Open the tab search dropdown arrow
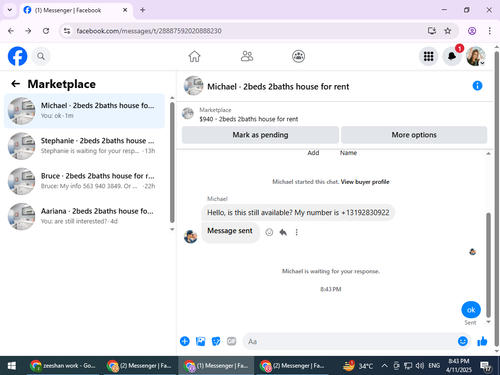The image size is (500, 375). pos(10,10)
